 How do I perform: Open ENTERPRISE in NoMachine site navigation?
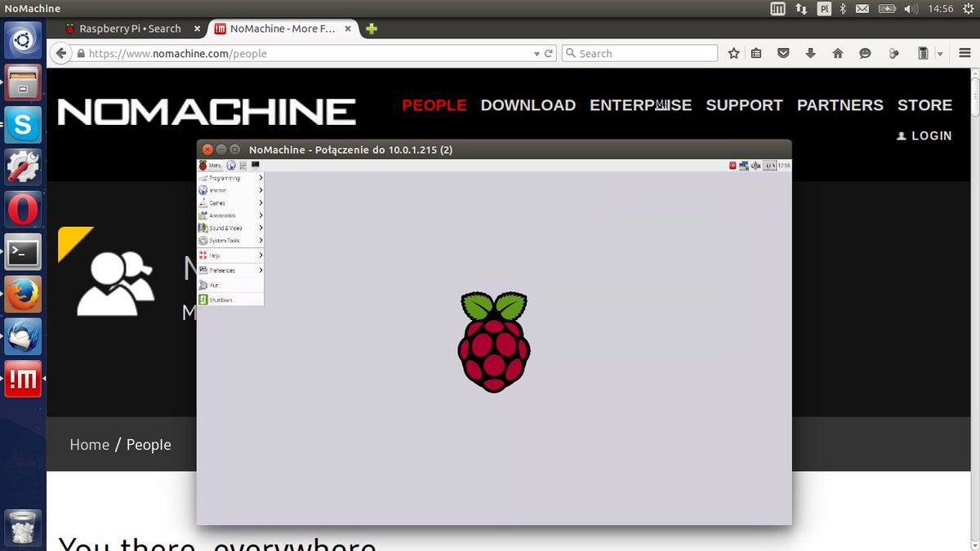[641, 105]
